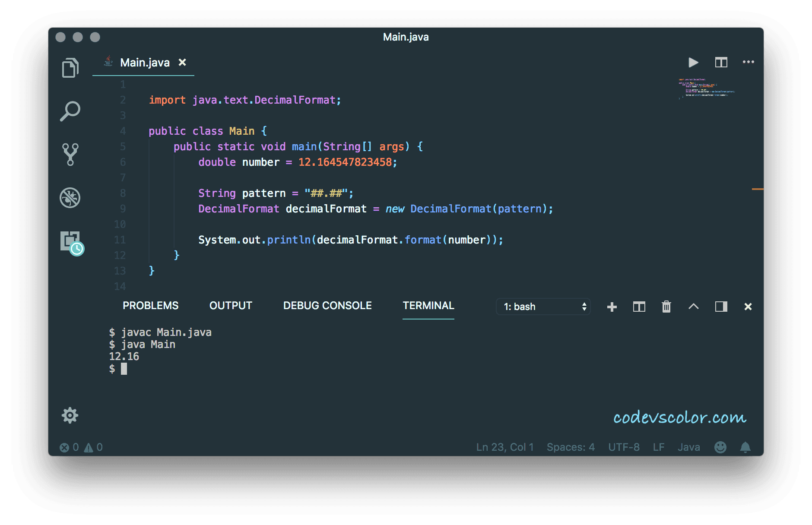Click 'new DecimalFormat(pattern)' on line 9

(x=466, y=209)
